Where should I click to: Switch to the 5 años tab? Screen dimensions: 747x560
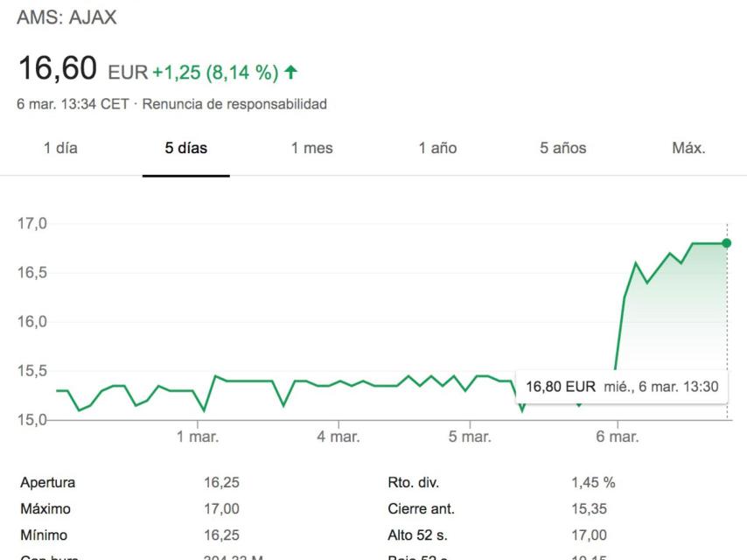562,149
